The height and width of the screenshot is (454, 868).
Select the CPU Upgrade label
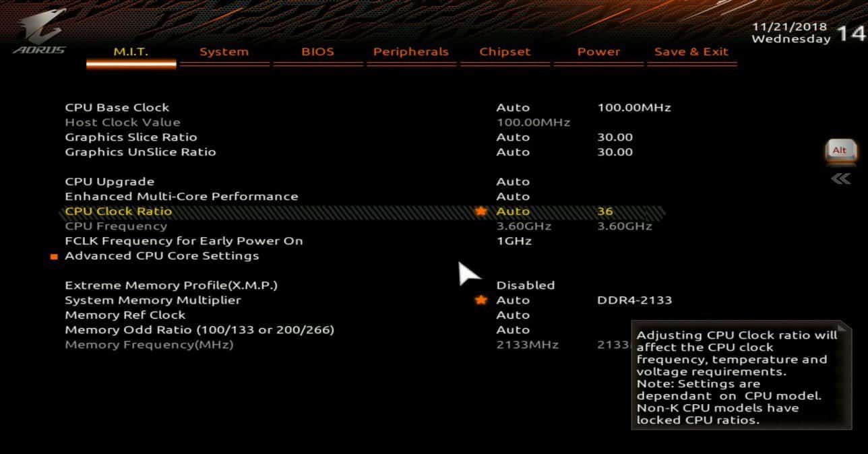(x=110, y=182)
